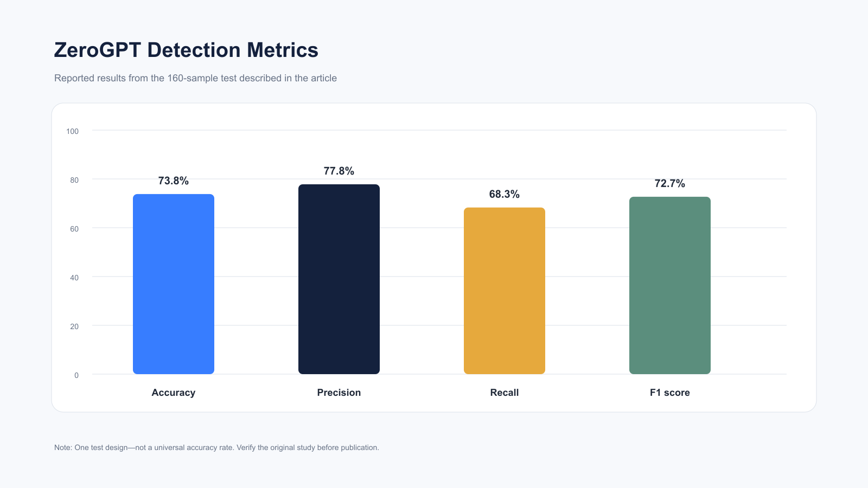Viewport: 868px width, 488px height.
Task: Click the 160-sample test subtitle text
Action: click(195, 78)
